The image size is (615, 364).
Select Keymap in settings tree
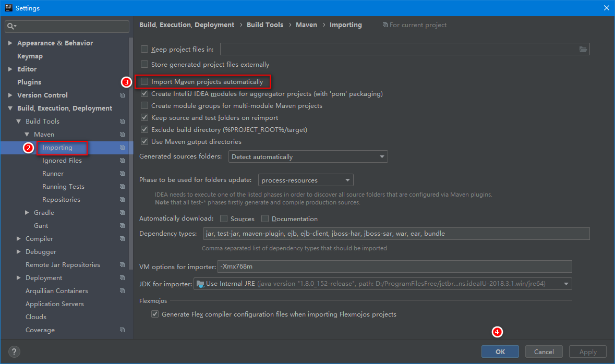coord(30,56)
